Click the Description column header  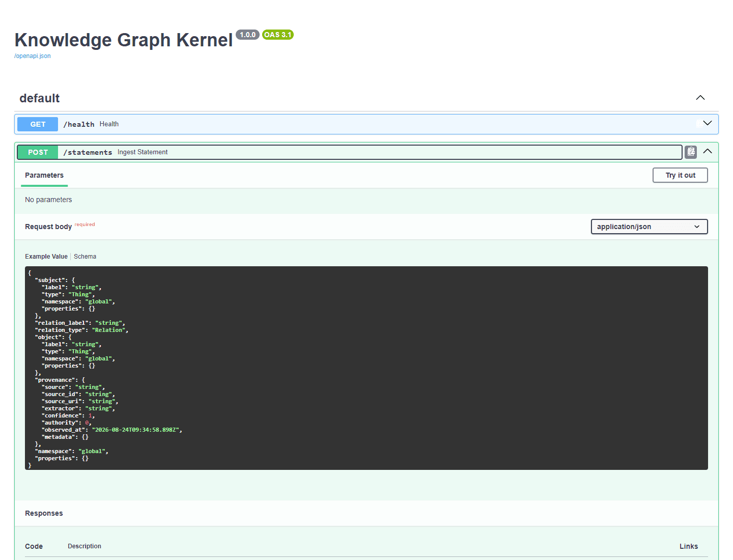point(84,546)
